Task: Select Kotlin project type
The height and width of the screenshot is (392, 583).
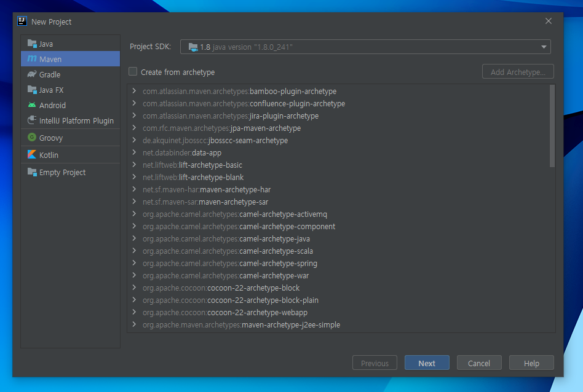Action: 70,155
